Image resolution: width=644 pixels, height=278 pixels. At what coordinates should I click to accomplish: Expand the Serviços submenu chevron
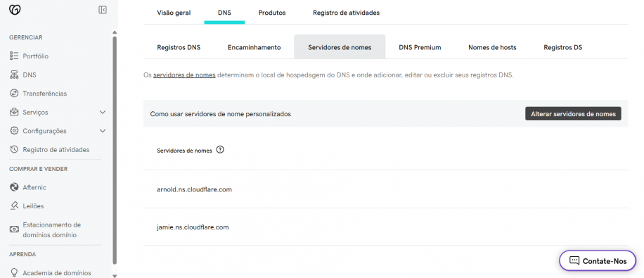click(103, 113)
